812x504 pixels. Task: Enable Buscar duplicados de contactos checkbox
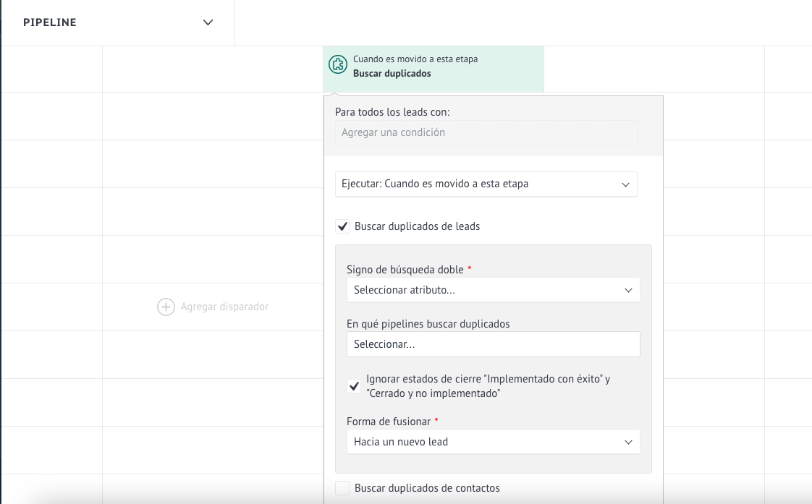point(343,488)
